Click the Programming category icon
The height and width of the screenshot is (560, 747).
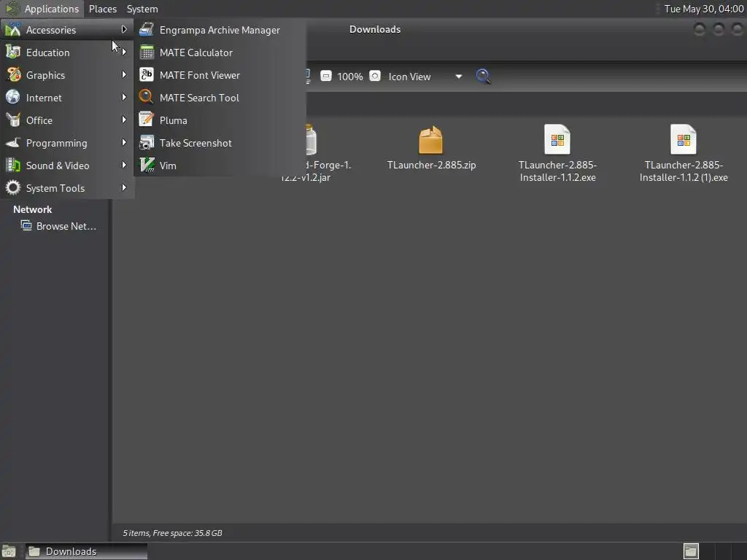point(13,142)
